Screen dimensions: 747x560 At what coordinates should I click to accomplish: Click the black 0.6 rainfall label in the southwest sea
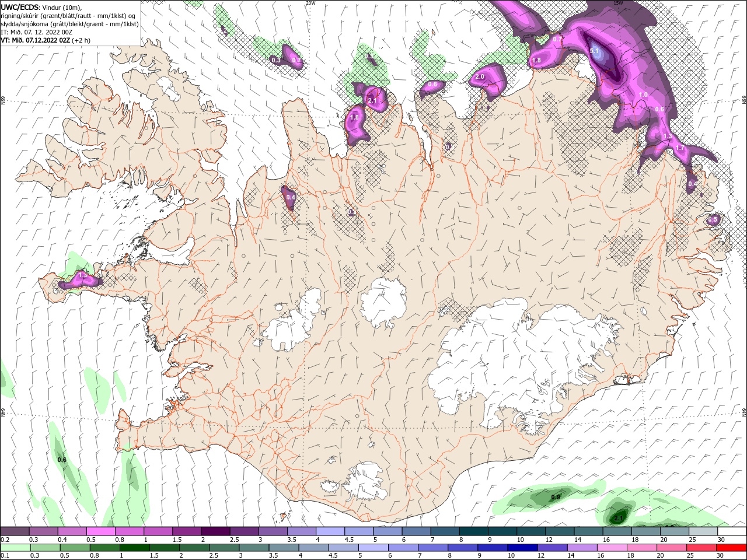[62, 460]
